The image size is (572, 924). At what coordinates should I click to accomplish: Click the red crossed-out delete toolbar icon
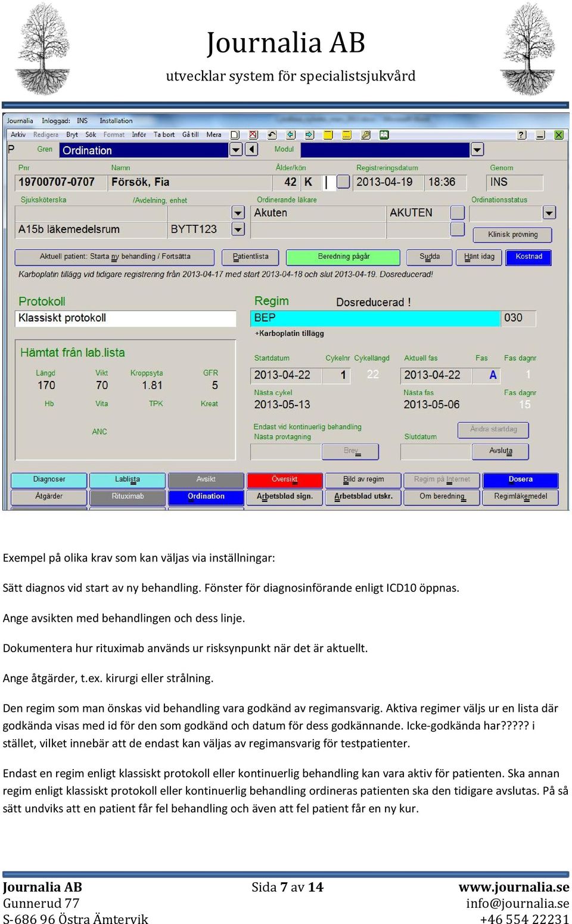pyautogui.click(x=253, y=135)
